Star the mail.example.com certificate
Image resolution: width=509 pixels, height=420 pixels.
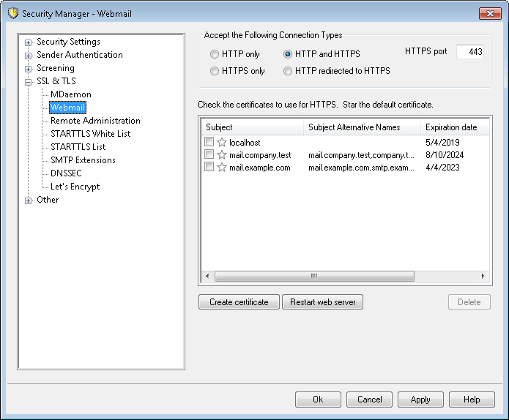(222, 168)
